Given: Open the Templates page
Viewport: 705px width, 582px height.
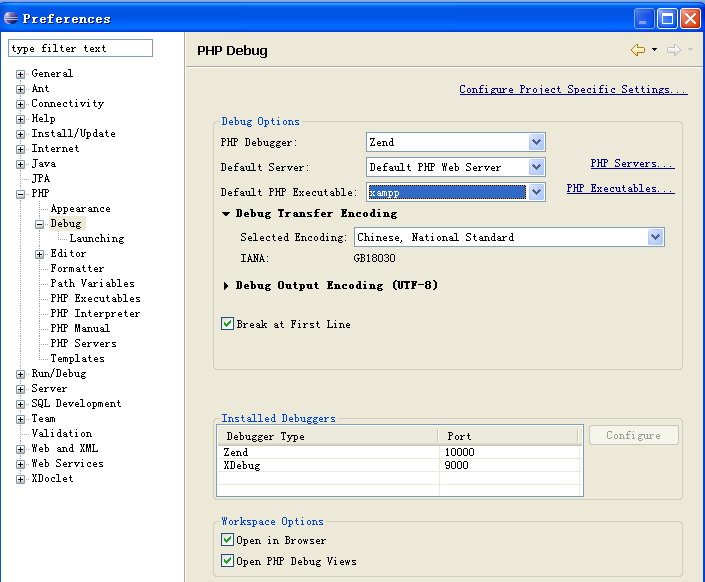Looking at the screenshot, I should point(77,358).
